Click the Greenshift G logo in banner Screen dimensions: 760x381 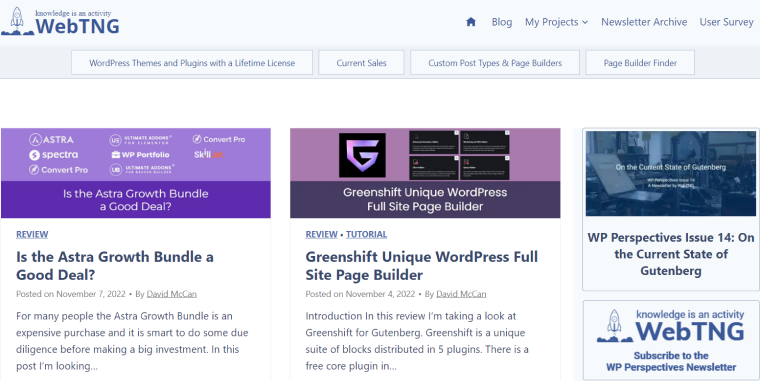tap(362, 155)
